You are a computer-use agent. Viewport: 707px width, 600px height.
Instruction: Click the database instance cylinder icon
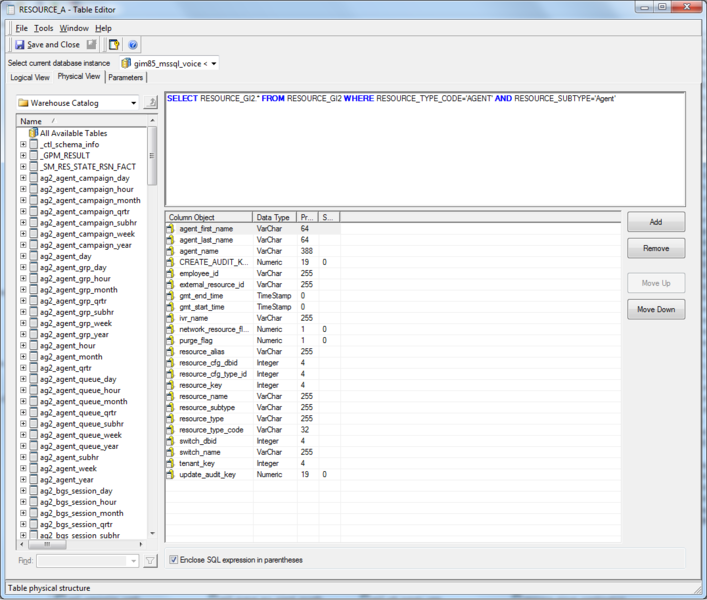[126, 64]
